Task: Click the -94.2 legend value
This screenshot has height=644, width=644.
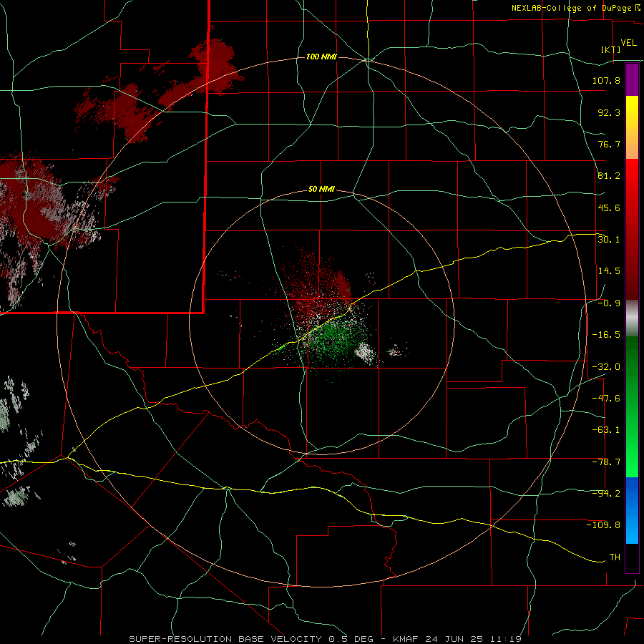Action: [x=606, y=494]
